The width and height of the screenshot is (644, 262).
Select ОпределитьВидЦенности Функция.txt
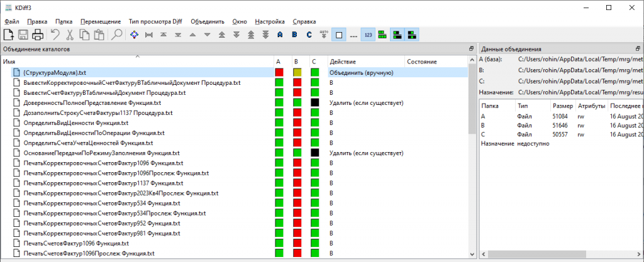(x=75, y=123)
